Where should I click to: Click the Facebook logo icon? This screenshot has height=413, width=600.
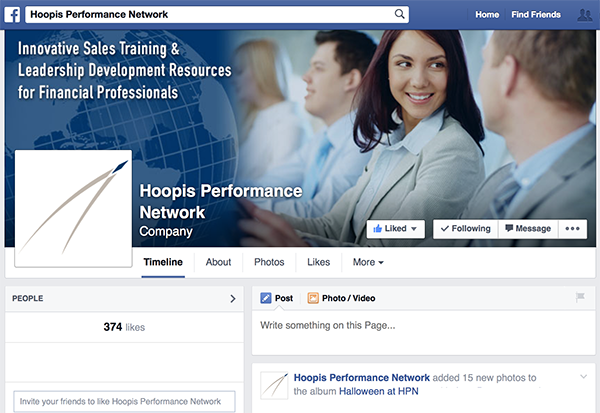[x=12, y=15]
